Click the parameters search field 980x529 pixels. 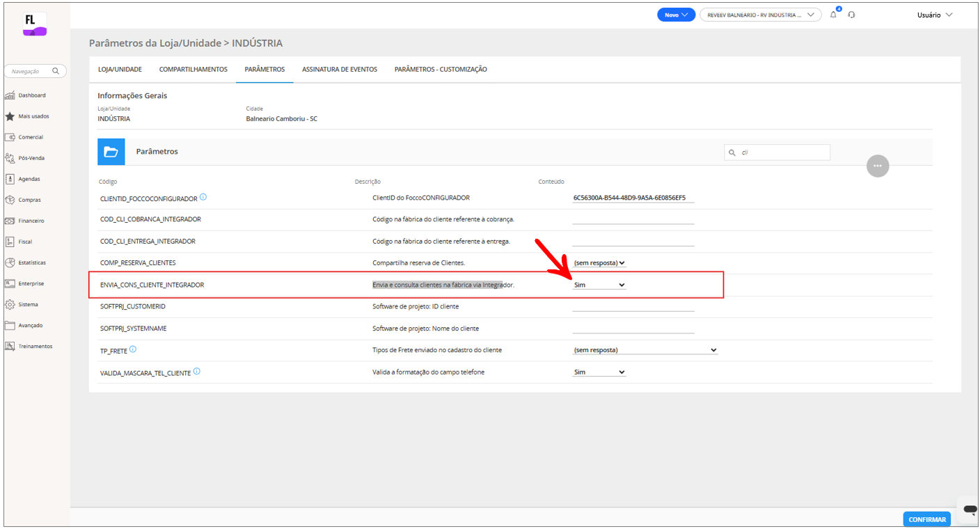pos(777,152)
